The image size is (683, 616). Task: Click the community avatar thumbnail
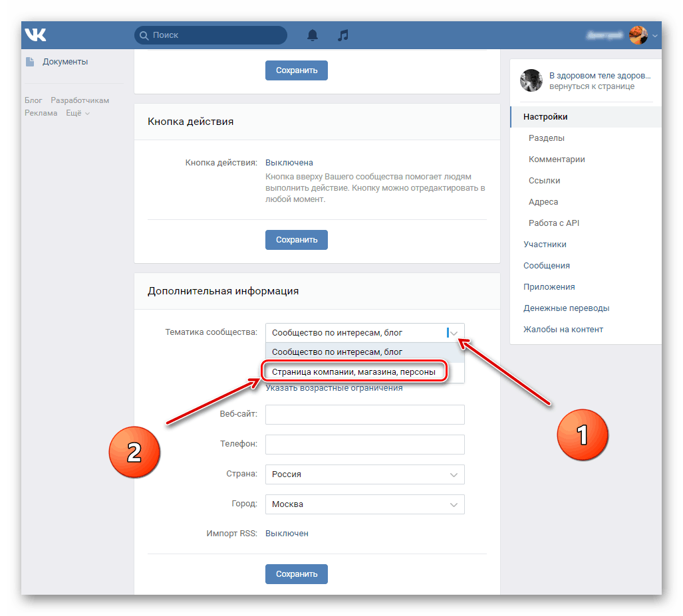(x=531, y=80)
